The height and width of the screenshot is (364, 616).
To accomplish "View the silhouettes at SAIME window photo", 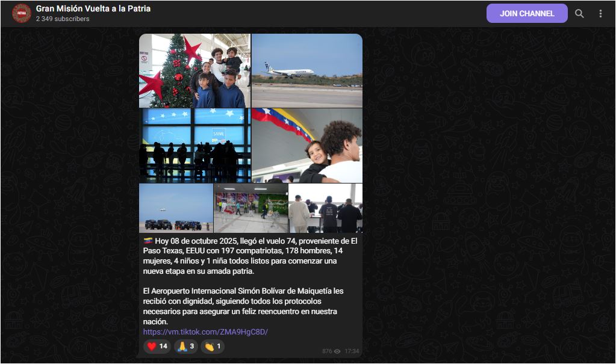I will [194, 145].
